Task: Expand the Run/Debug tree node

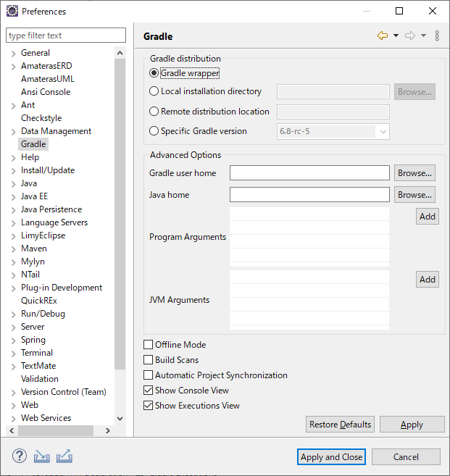Action: [13, 315]
